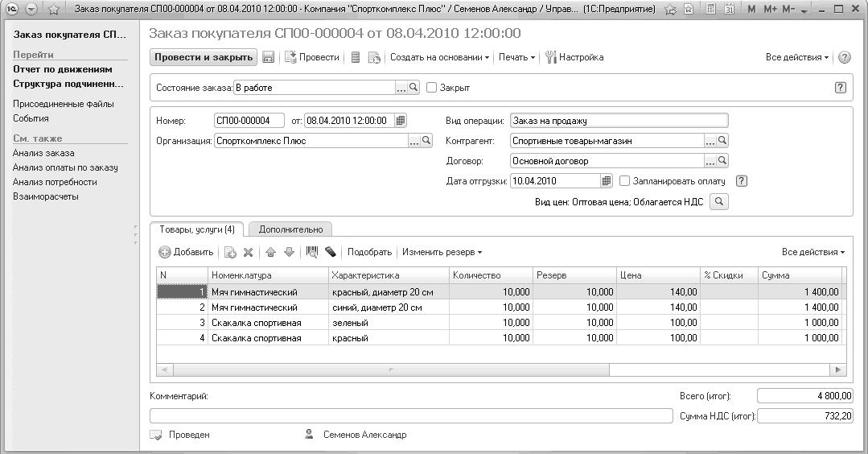Click the favorites star icon in the title bar
868x454 pixels.
(x=53, y=10)
